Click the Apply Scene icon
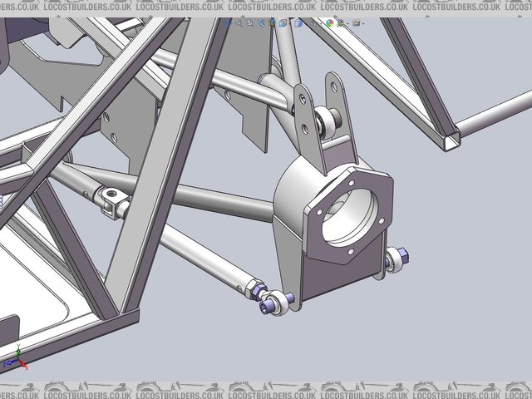The image size is (532, 399). pyautogui.click(x=341, y=23)
